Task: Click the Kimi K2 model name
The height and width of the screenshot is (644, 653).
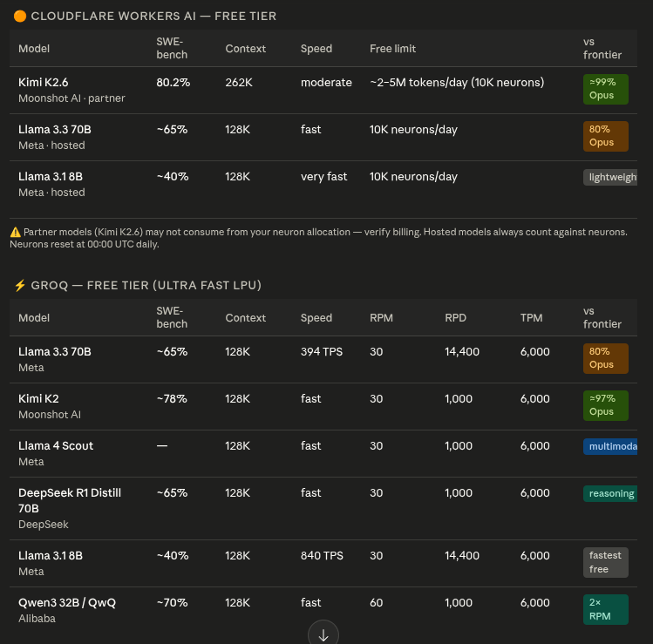Action: [38, 399]
